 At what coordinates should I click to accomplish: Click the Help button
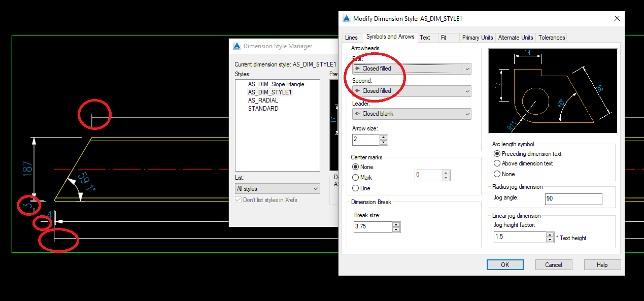602,264
